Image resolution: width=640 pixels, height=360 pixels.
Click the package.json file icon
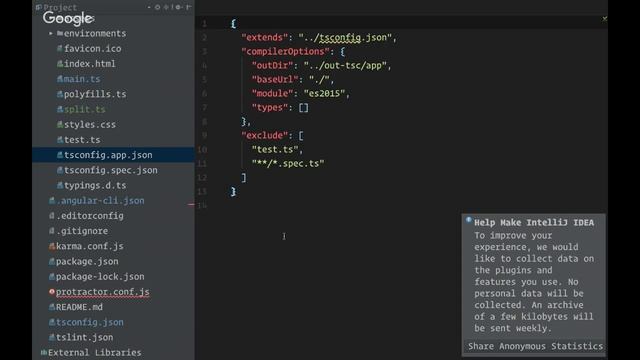coord(51,261)
